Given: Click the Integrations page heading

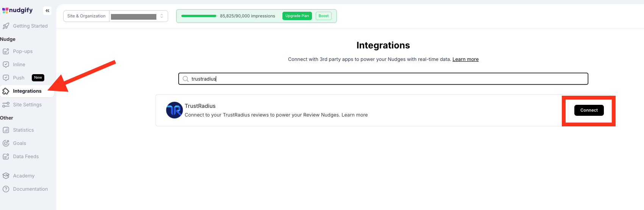Looking at the screenshot, I should coord(383,45).
